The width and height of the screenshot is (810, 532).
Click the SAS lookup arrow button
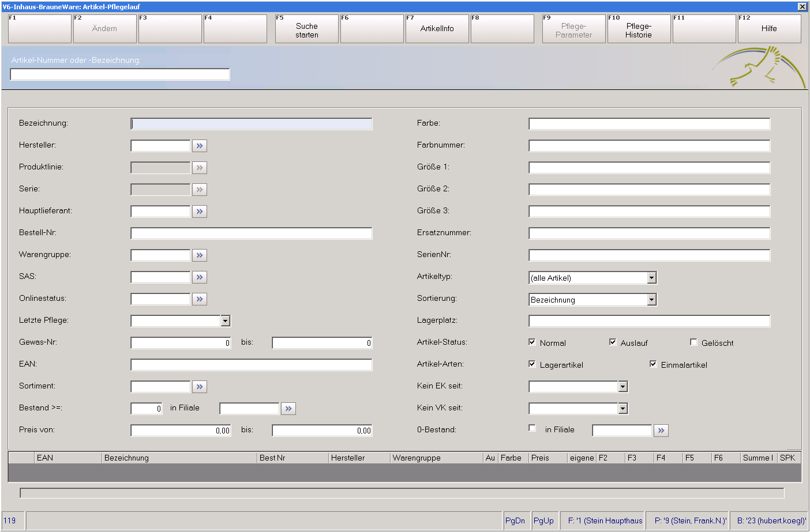pyautogui.click(x=200, y=277)
